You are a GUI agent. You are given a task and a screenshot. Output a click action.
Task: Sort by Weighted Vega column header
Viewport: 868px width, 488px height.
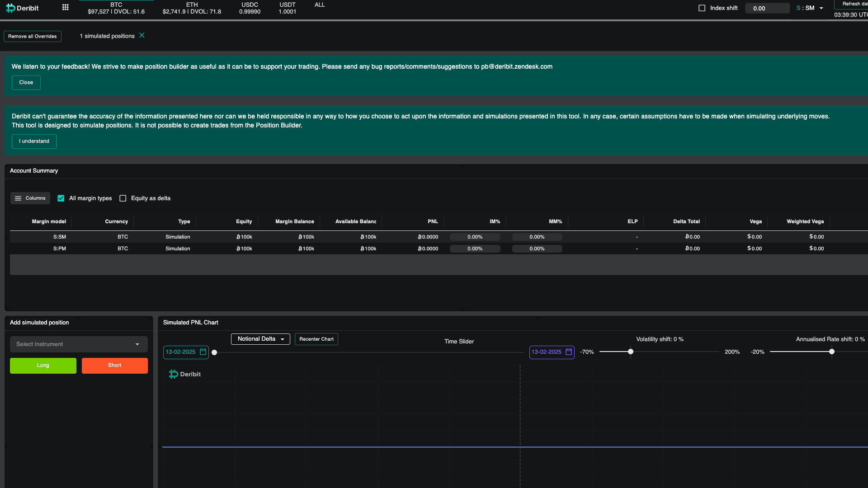[x=805, y=221]
